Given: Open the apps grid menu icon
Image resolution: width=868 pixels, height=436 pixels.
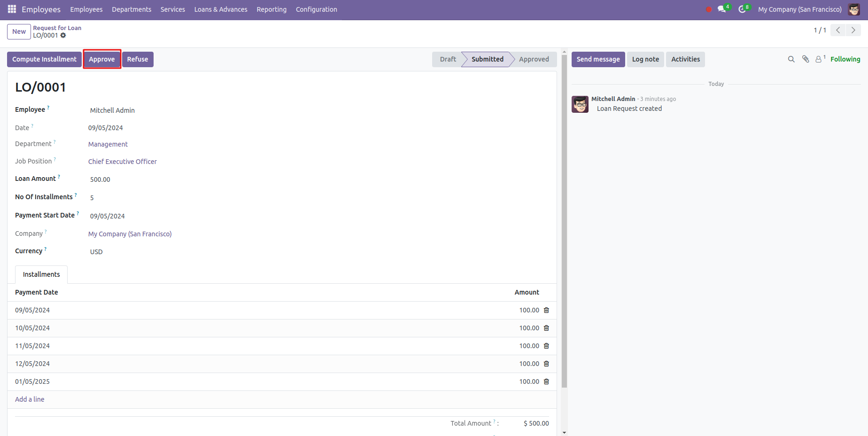Looking at the screenshot, I should (x=12, y=9).
